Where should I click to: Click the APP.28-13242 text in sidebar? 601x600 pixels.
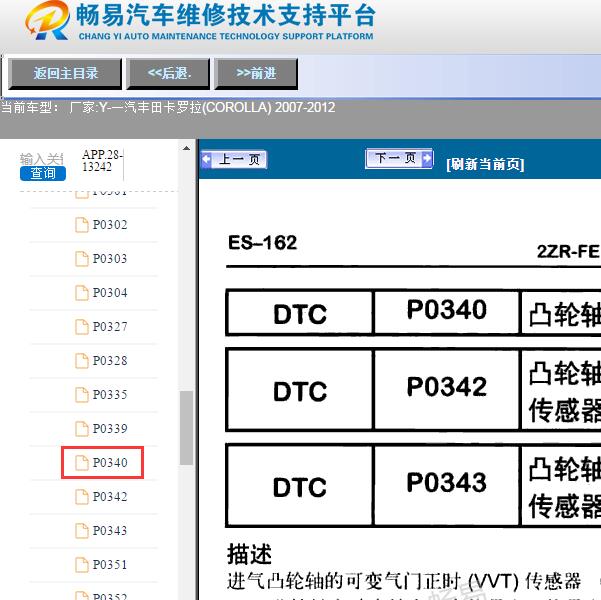click(102, 161)
